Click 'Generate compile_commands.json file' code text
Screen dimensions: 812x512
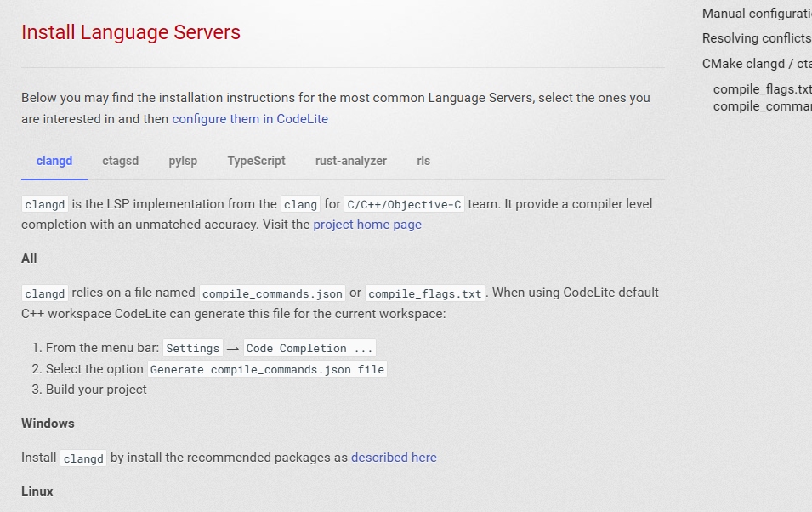point(267,369)
